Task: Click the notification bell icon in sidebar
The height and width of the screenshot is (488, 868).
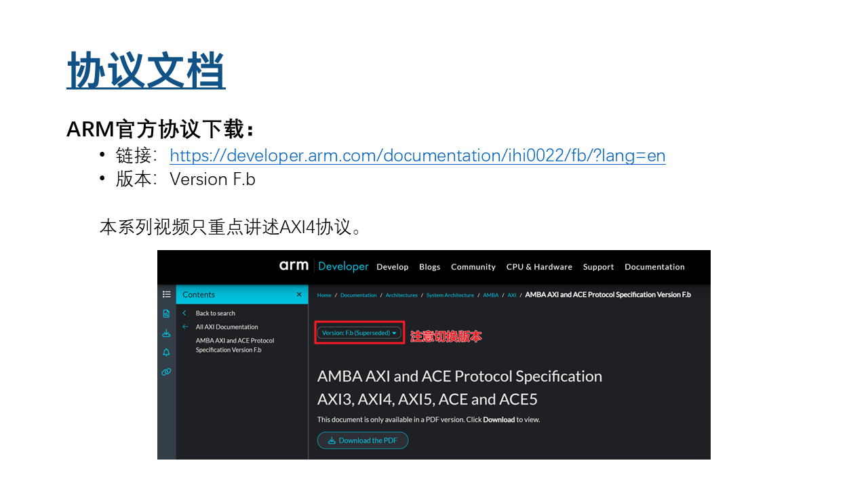Action: click(x=166, y=352)
